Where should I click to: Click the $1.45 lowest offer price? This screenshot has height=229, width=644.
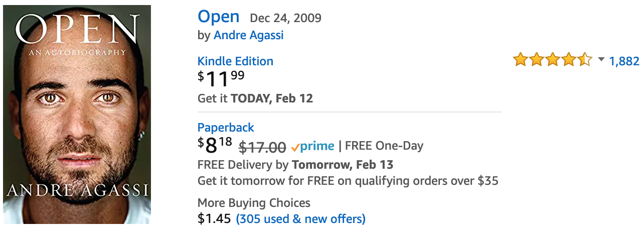(x=214, y=219)
